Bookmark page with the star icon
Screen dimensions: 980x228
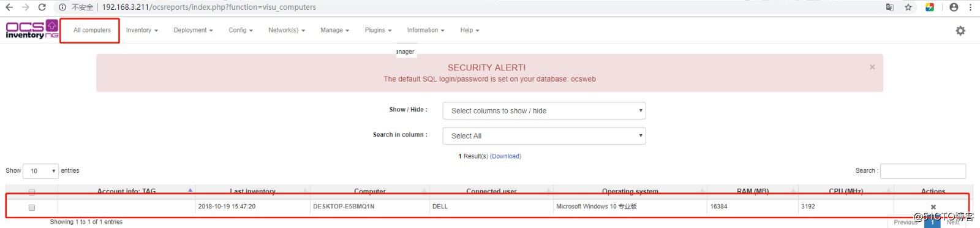click(908, 7)
